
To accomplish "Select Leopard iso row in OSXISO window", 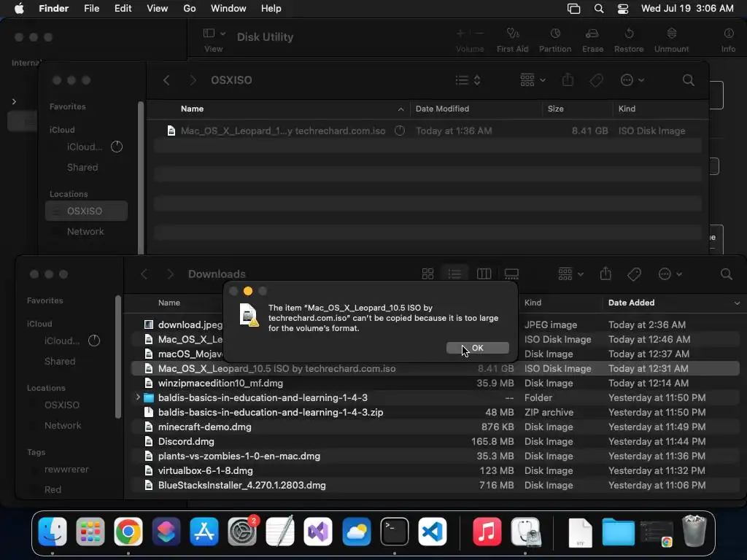I will [x=427, y=131].
